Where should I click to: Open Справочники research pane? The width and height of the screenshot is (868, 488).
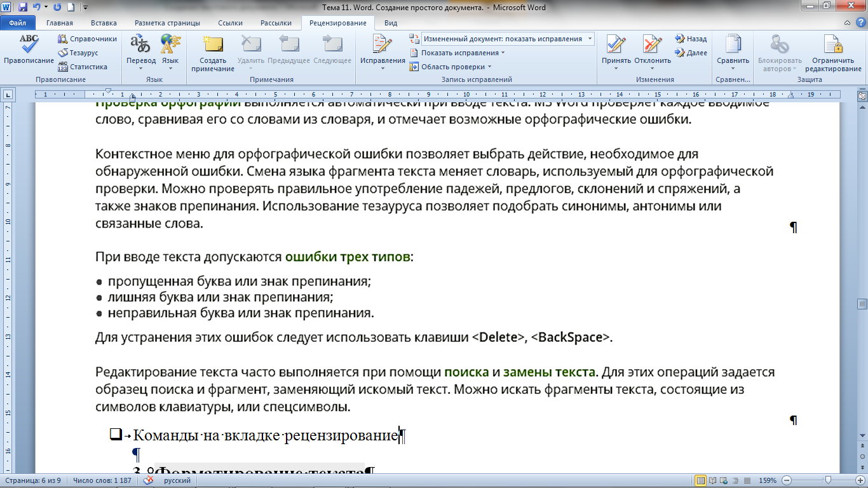tap(87, 39)
